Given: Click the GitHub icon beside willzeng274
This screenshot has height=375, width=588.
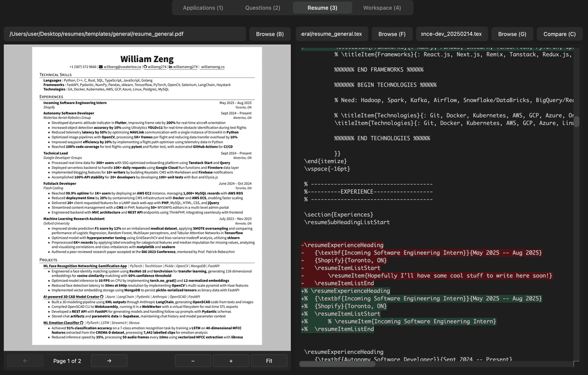Looking at the screenshot, I should pos(145,67).
